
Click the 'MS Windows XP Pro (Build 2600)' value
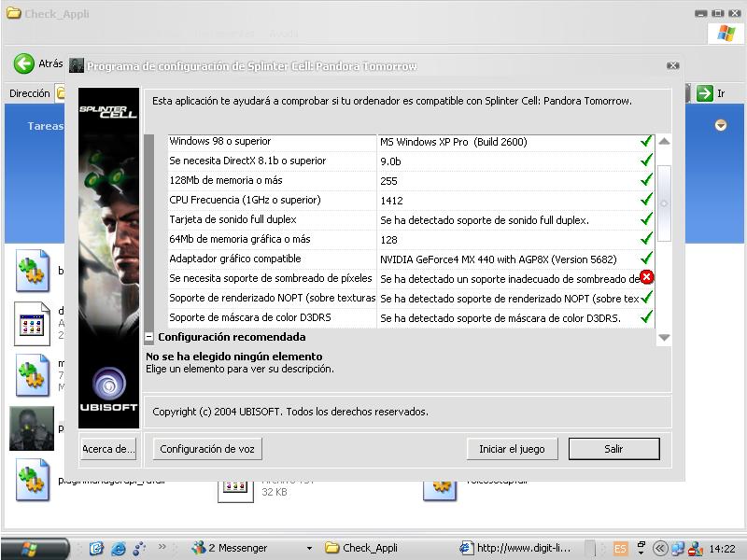(454, 142)
